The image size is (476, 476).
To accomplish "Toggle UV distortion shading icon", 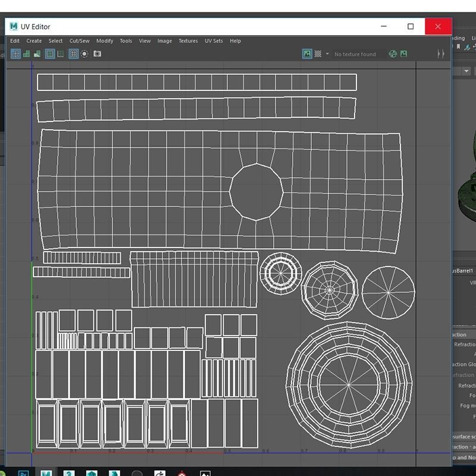I will [x=37, y=54].
